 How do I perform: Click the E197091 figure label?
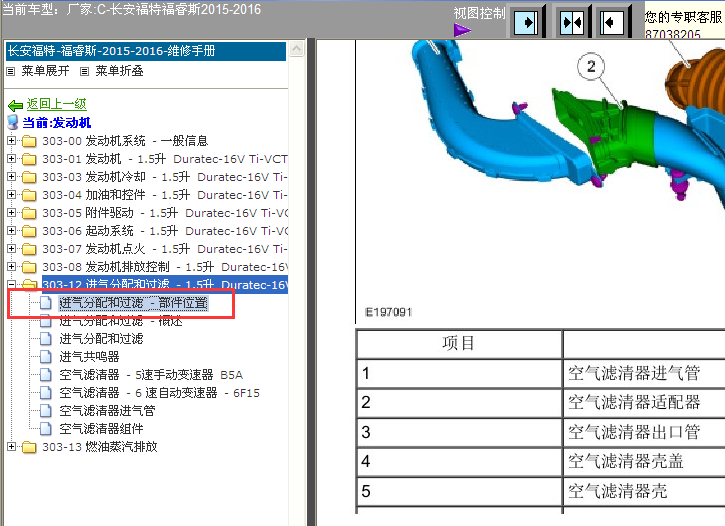(388, 312)
